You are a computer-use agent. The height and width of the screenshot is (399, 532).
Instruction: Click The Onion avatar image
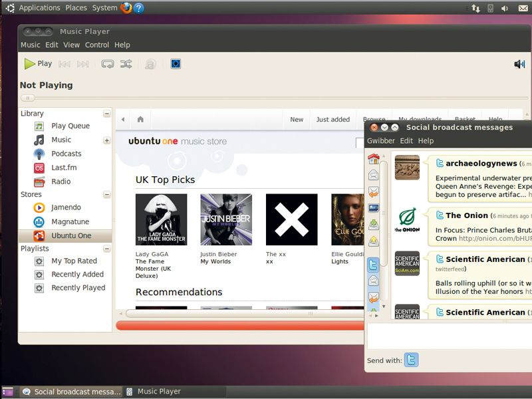[x=407, y=219]
